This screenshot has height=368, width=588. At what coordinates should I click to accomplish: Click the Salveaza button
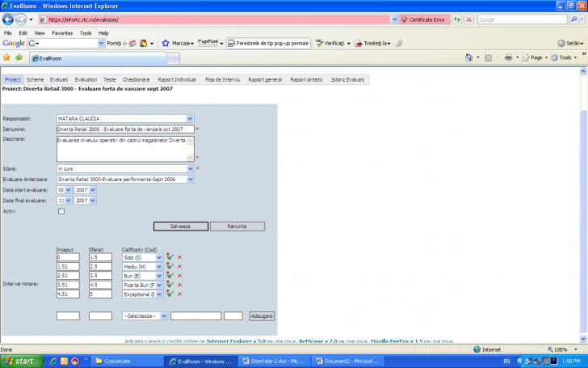pyautogui.click(x=180, y=226)
